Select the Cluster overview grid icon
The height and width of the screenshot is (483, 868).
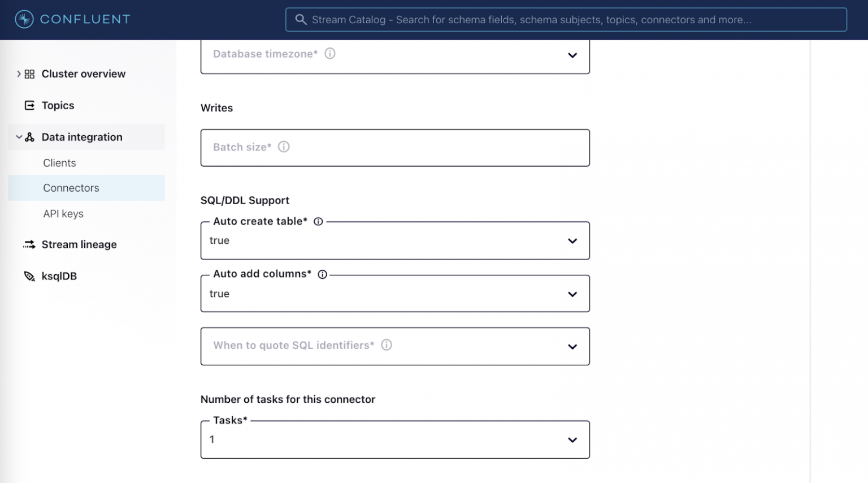[29, 74]
